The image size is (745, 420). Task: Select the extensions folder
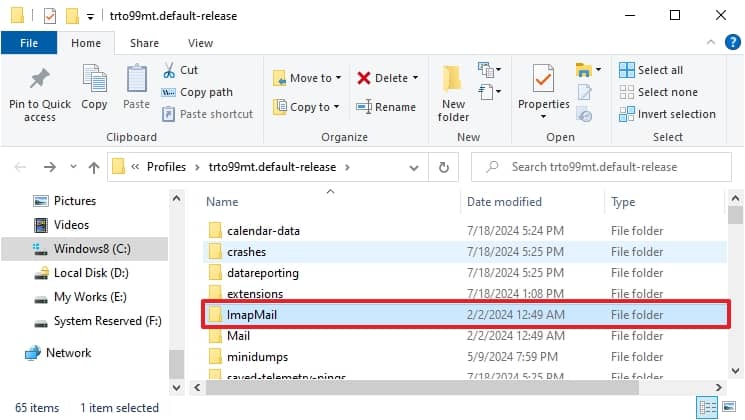[x=465, y=293]
